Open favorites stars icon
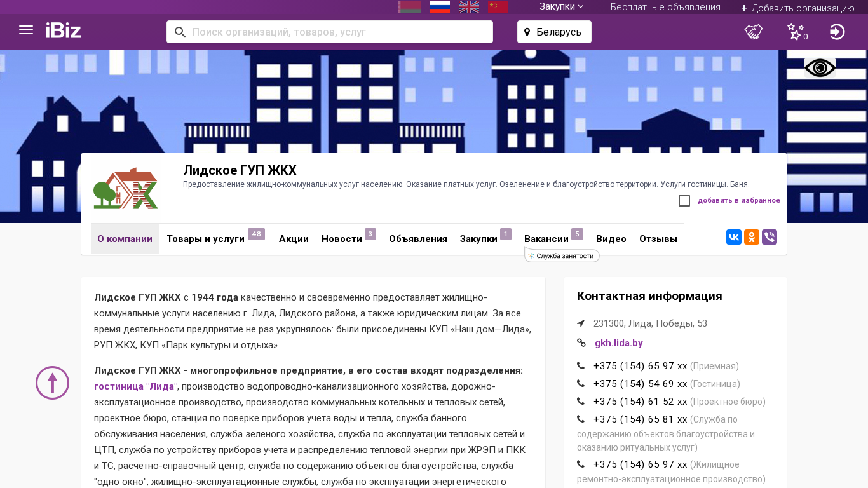The height and width of the screenshot is (488, 868). (x=796, y=32)
